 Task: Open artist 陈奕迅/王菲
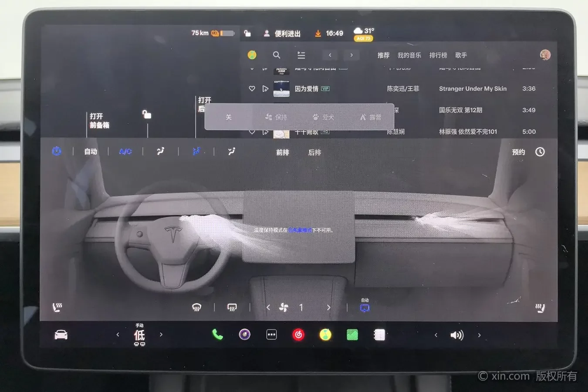pos(403,88)
